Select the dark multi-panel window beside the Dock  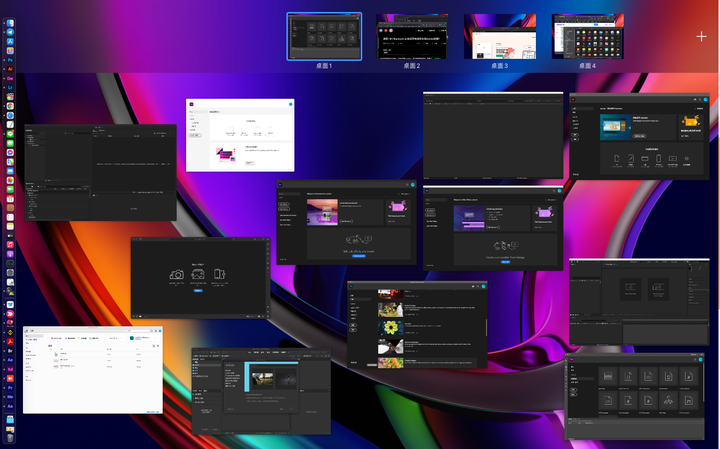point(101,172)
